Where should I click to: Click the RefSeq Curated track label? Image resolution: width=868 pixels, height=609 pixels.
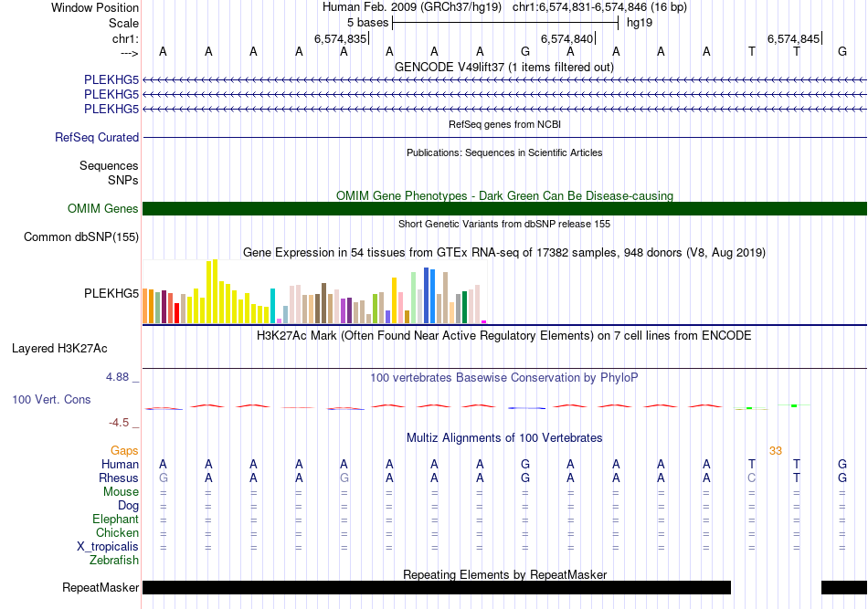point(97,137)
